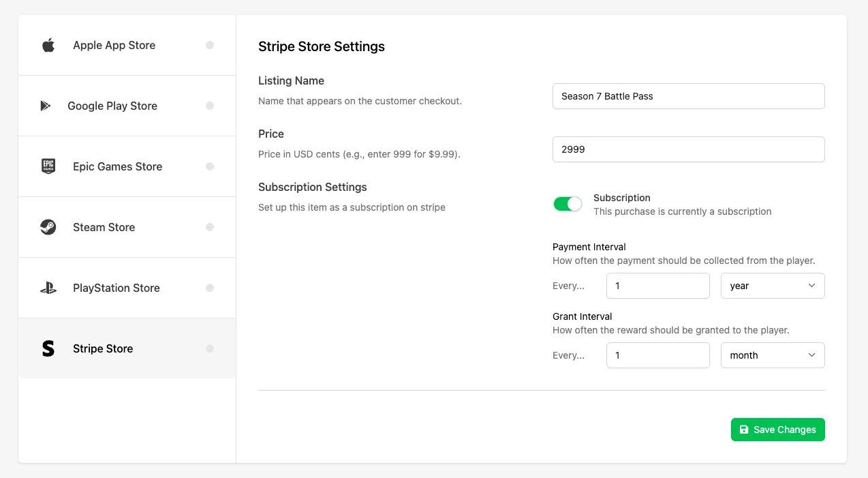Click the Apple logo icon
The height and width of the screenshot is (478, 868).
(x=48, y=46)
